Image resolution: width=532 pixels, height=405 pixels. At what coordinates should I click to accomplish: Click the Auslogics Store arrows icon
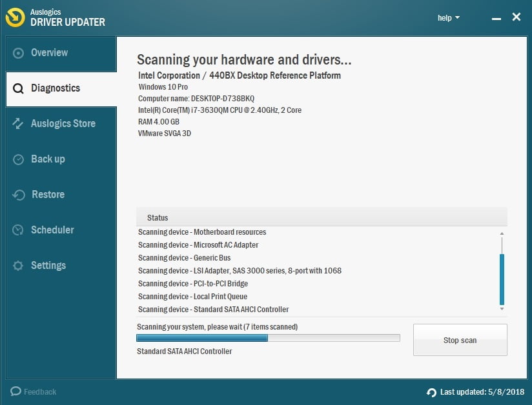tap(18, 124)
